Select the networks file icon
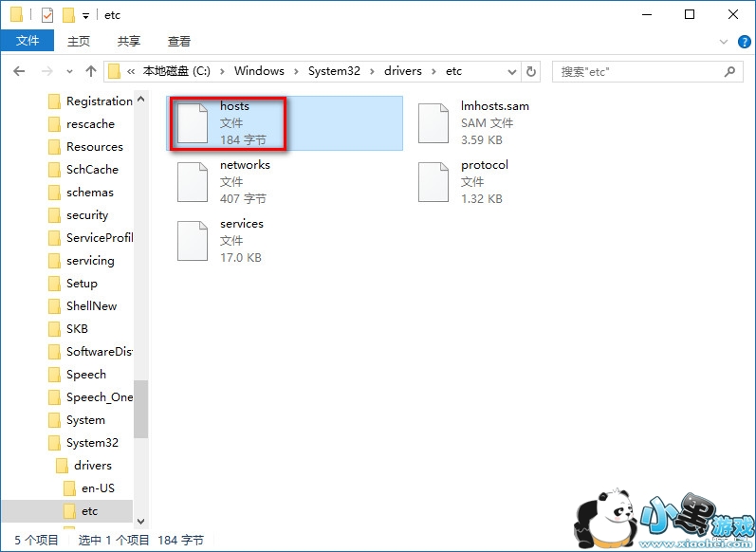Viewport: 756px width, 552px height. (193, 182)
